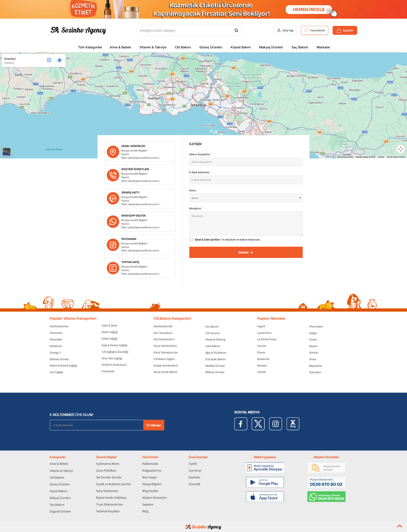Open the Instagram icon in Sosyal Medya
407x532 pixels.
[275, 424]
